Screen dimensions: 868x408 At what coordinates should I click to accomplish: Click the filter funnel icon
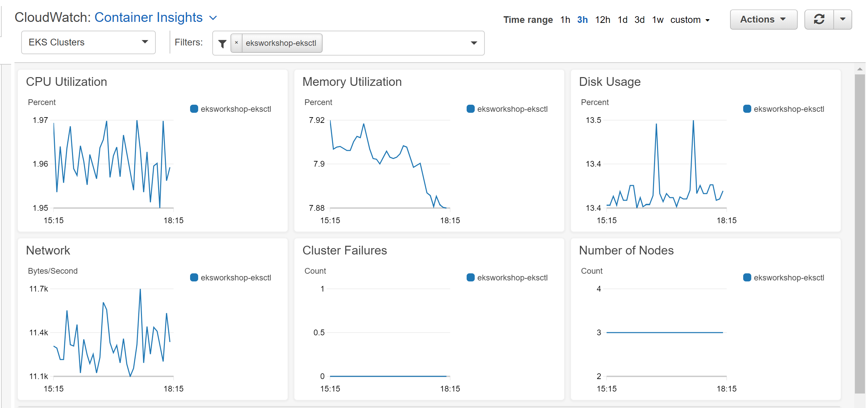(x=222, y=43)
